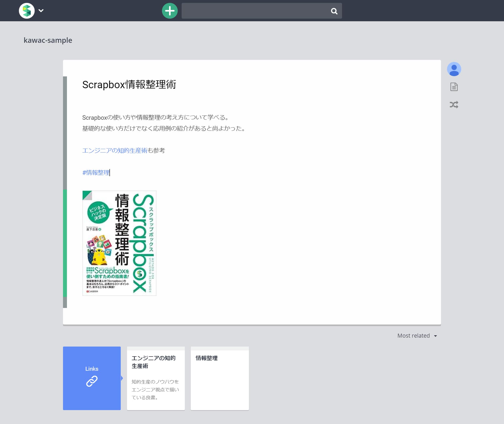Open the #情報整理 hashtag link
The width and height of the screenshot is (504, 424).
pos(96,172)
